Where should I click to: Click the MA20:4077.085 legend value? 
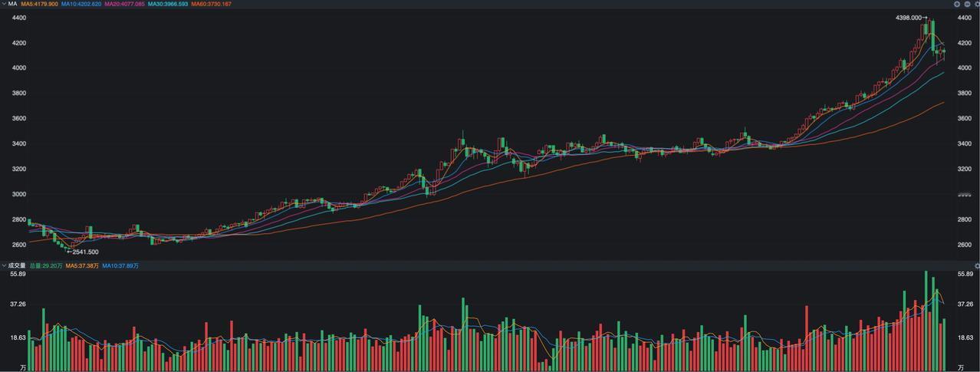click(124, 4)
